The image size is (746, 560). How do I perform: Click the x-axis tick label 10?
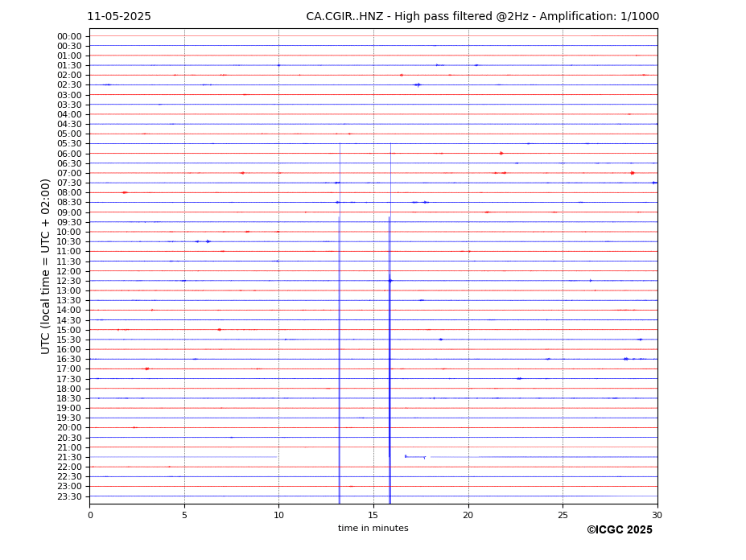[x=278, y=515]
